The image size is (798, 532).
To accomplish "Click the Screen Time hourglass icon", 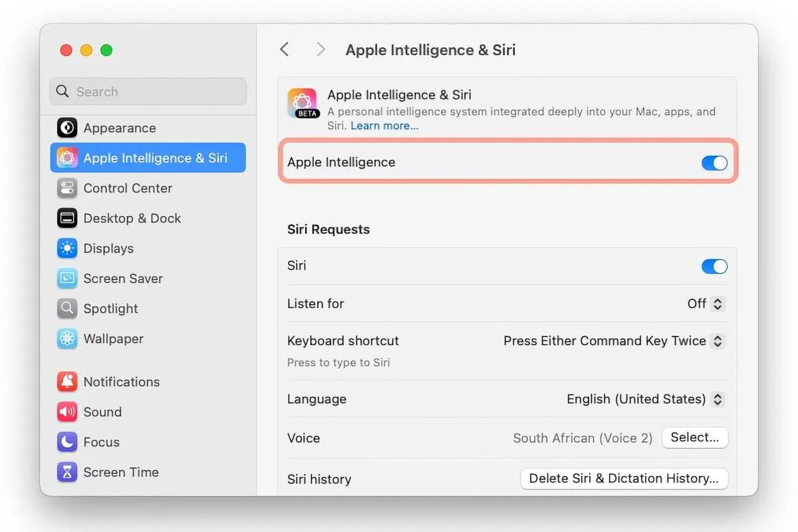I will 67,472.
